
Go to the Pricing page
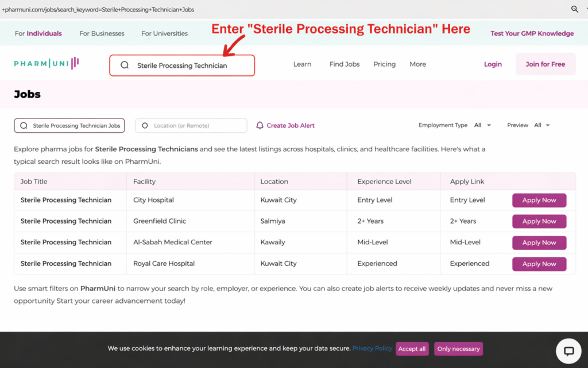pyautogui.click(x=384, y=64)
